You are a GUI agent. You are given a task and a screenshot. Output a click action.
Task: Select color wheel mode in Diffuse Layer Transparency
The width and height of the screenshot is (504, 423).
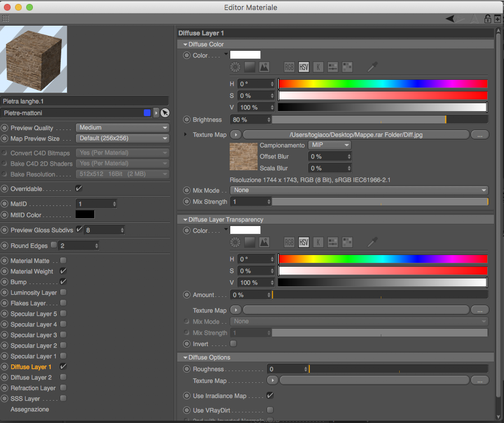click(x=235, y=242)
